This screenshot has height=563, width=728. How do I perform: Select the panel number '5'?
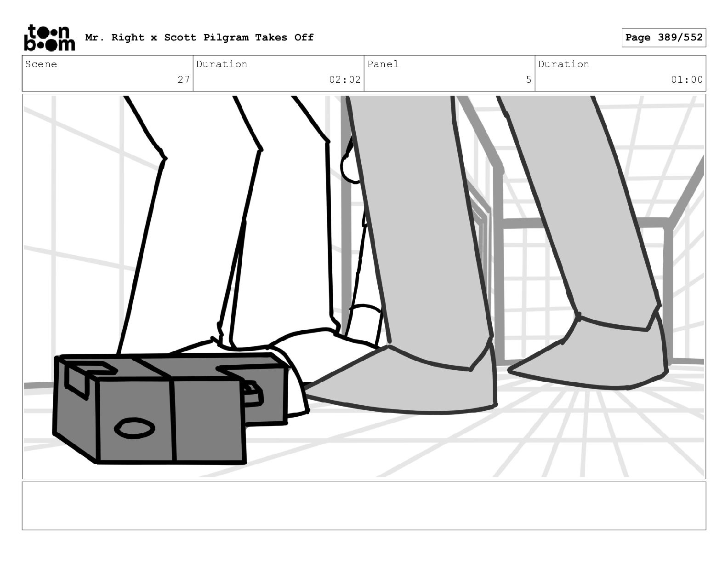529,80
